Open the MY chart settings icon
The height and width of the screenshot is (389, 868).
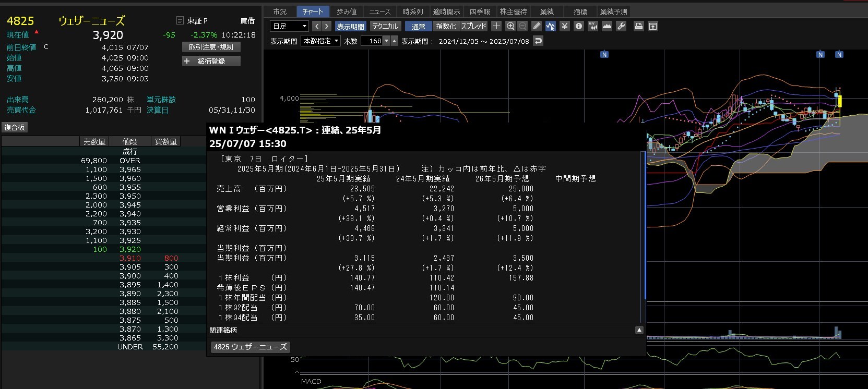click(x=593, y=26)
